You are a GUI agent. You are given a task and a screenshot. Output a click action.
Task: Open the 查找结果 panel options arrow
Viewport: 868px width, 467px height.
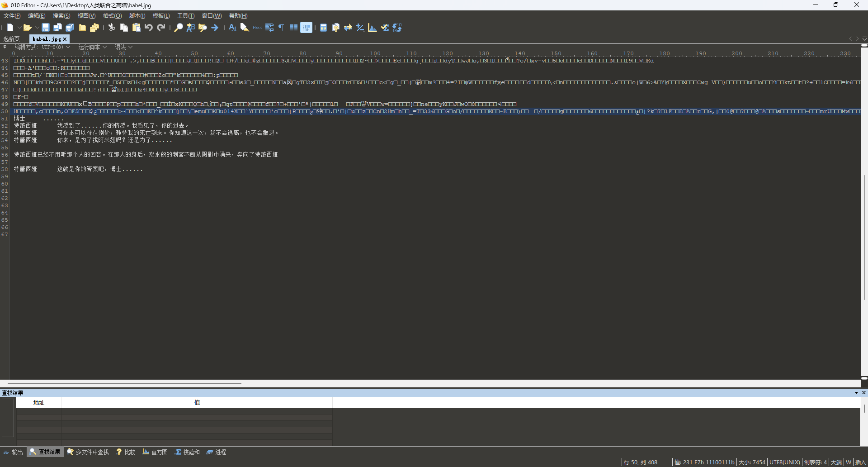click(x=856, y=393)
